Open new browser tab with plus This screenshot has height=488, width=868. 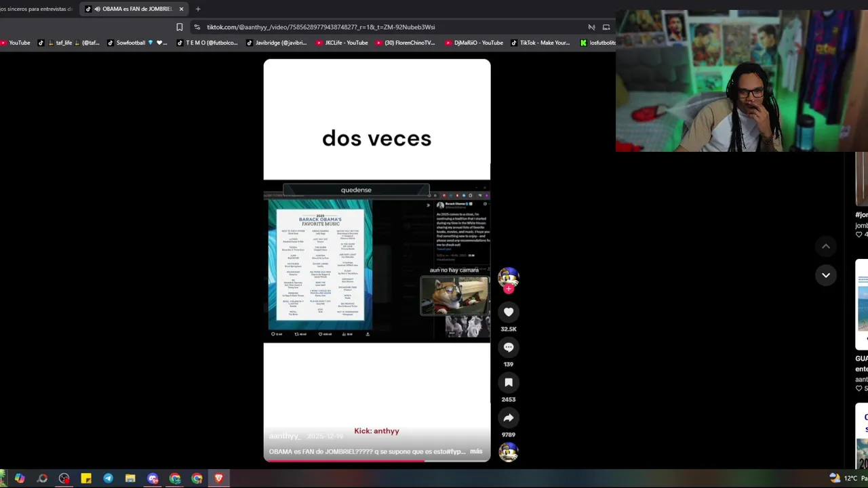click(x=198, y=9)
